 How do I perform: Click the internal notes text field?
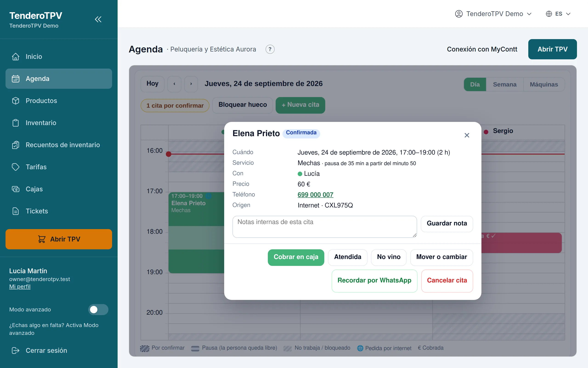[325, 227]
